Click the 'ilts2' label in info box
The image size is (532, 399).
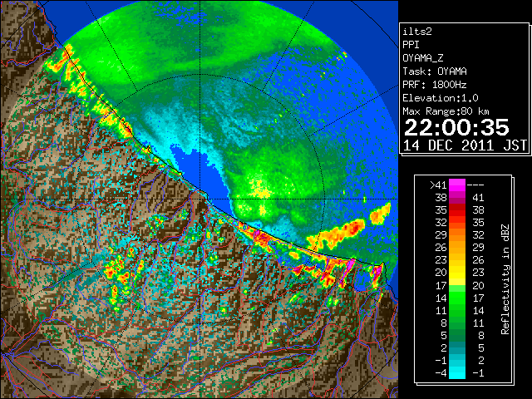click(417, 32)
